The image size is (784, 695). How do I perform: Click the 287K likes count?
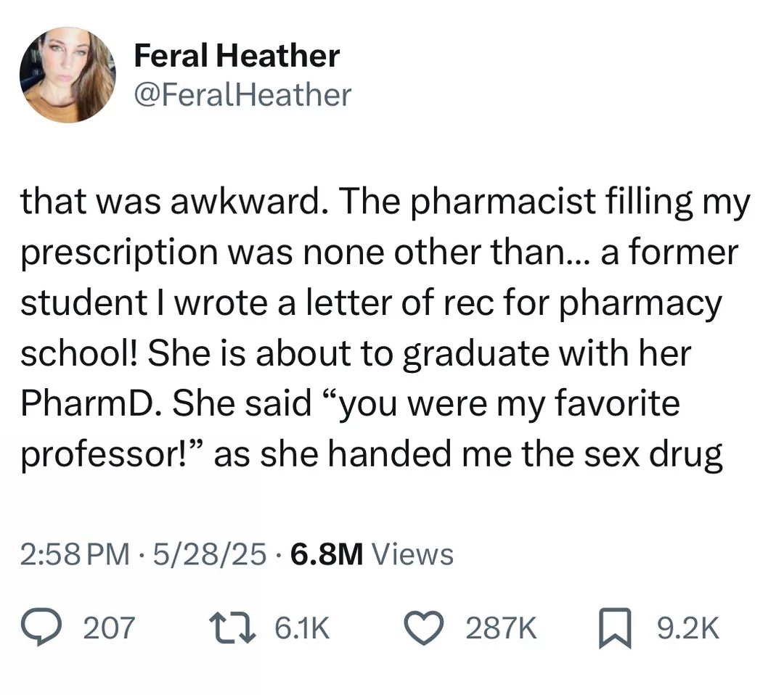point(502,628)
